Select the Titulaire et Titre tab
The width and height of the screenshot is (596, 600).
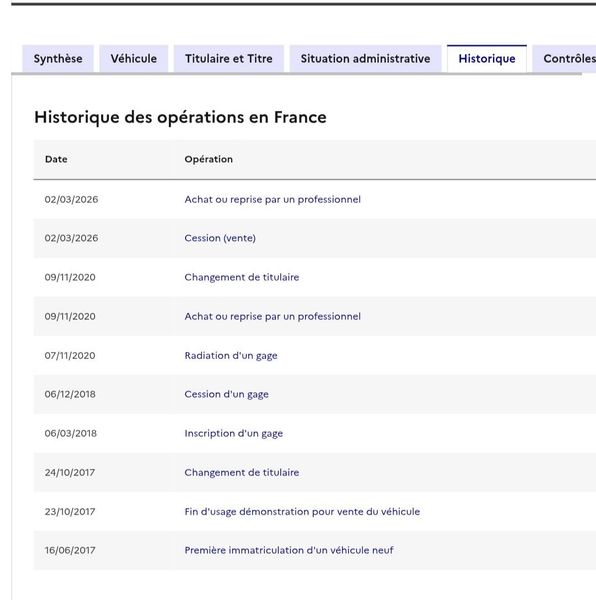pos(229,59)
